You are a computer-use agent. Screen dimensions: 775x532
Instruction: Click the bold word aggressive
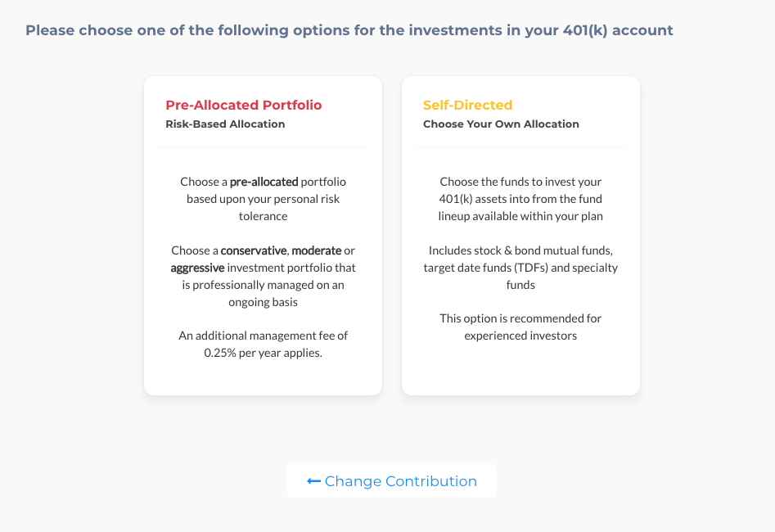tap(197, 268)
